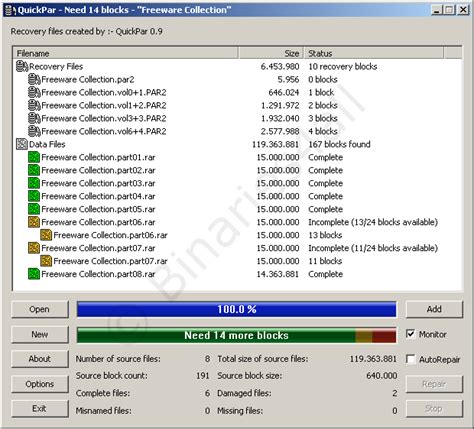Click green icon of part01.rar
474x429 pixels.
pyautogui.click(x=34, y=157)
